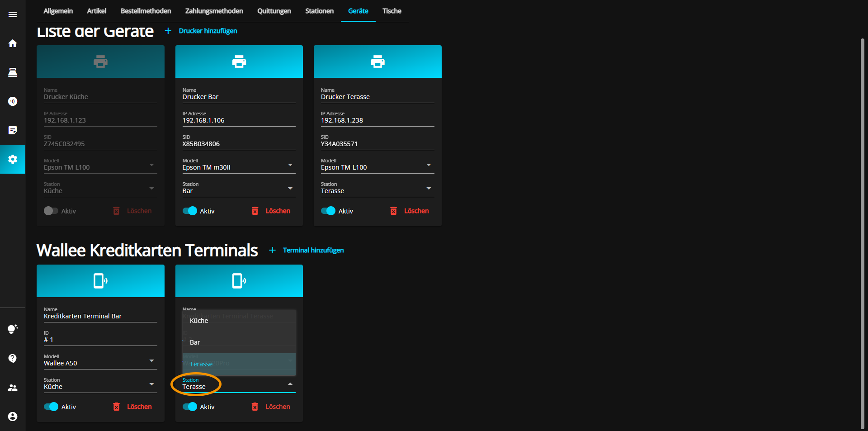Edit the Name field Drucker Bar
Viewport: 868px width, 431px height.
(x=239, y=95)
